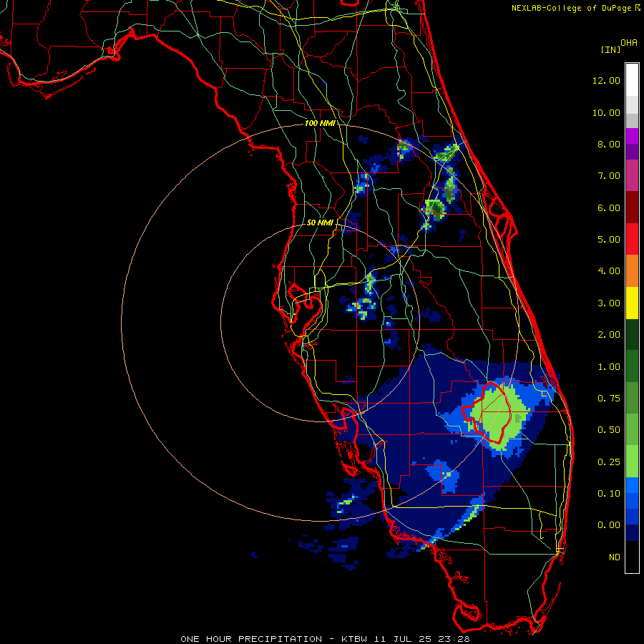
Task: Select the 3.00 legend value
Action: pos(609,303)
